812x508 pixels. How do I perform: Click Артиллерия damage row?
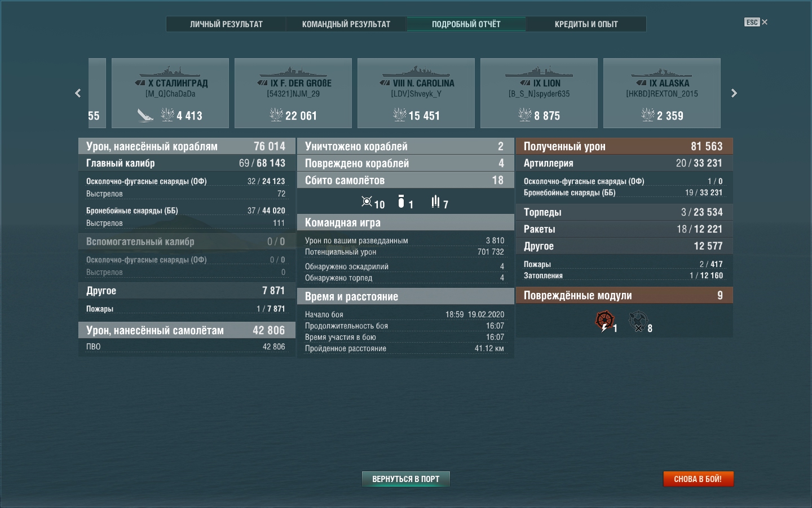(x=624, y=163)
